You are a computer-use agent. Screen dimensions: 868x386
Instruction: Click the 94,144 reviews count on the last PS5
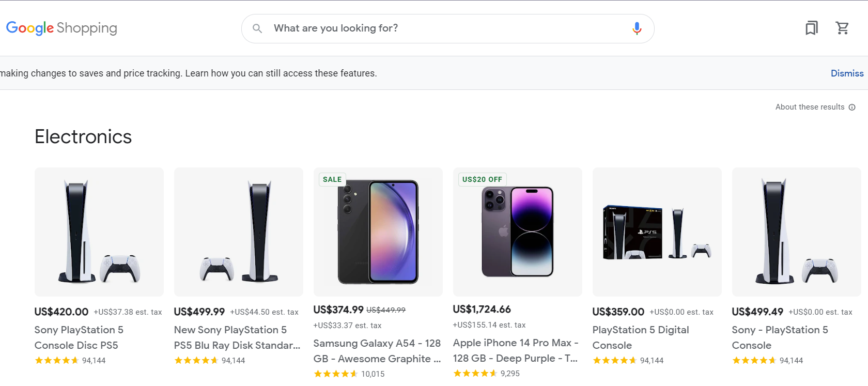(791, 360)
